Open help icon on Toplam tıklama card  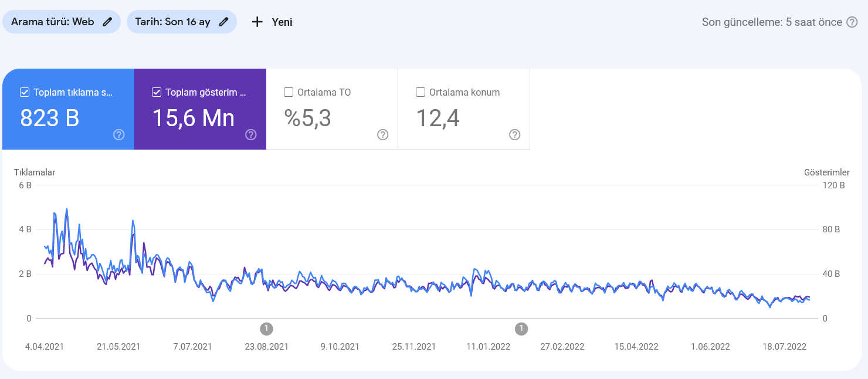(119, 135)
